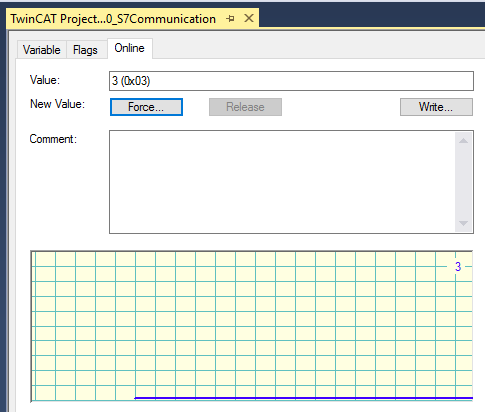Click the New Value: label
The width and height of the screenshot is (485, 412).
(x=57, y=104)
